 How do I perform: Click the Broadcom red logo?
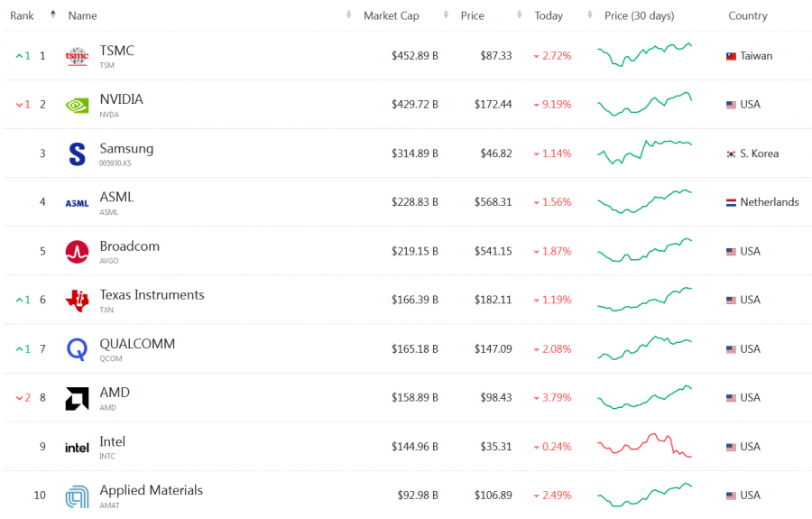coord(77,252)
